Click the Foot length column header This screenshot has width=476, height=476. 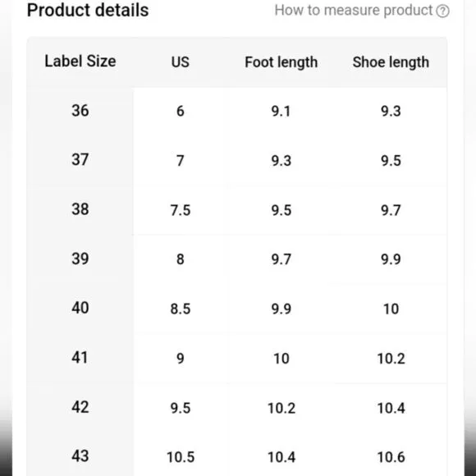point(281,62)
